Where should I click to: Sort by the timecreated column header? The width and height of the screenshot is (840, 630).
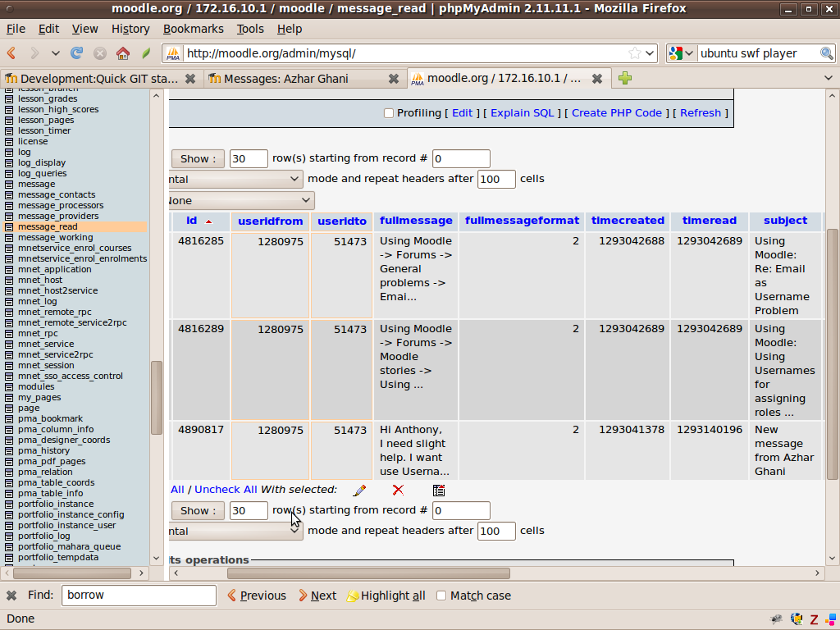[x=628, y=221]
